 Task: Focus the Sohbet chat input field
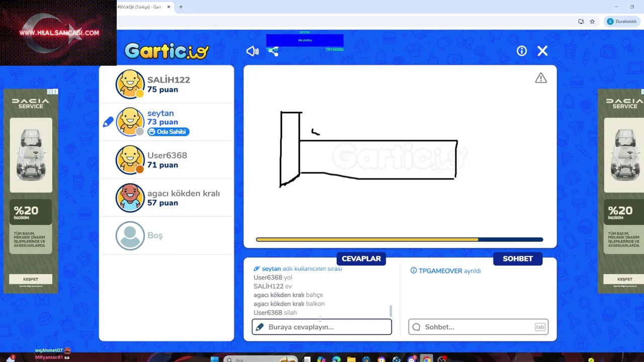click(478, 327)
